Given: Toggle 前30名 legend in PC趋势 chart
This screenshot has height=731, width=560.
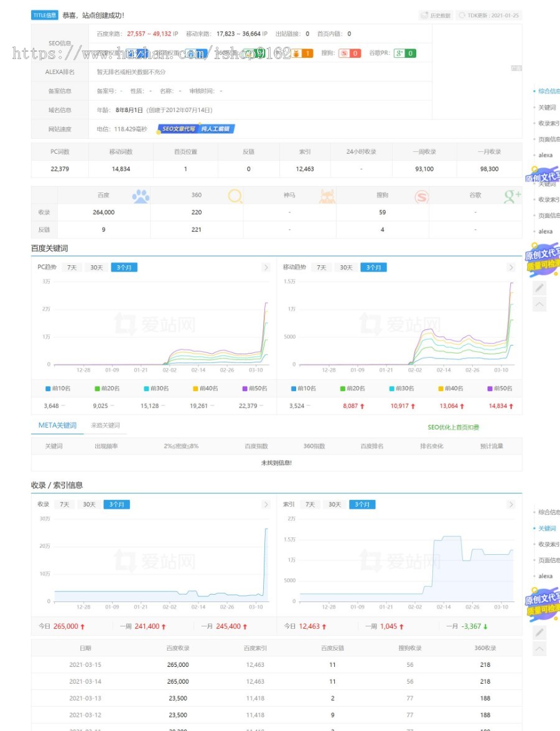Looking at the screenshot, I should point(154,389).
